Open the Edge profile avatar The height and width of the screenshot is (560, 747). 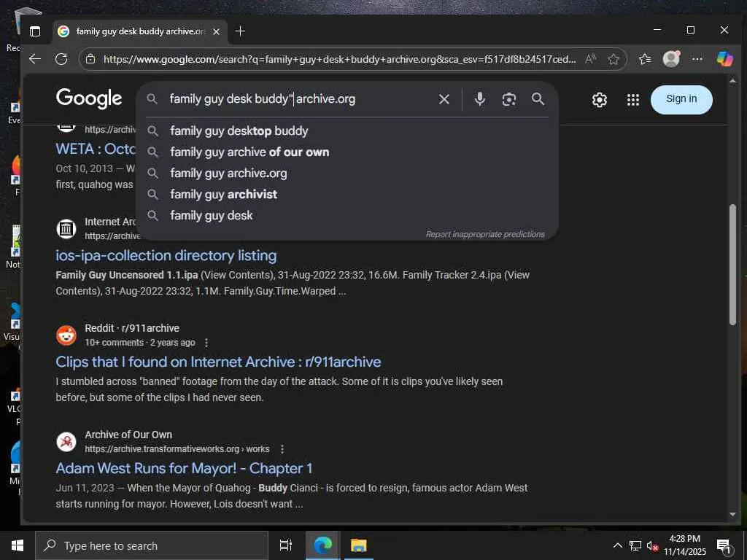tap(671, 59)
